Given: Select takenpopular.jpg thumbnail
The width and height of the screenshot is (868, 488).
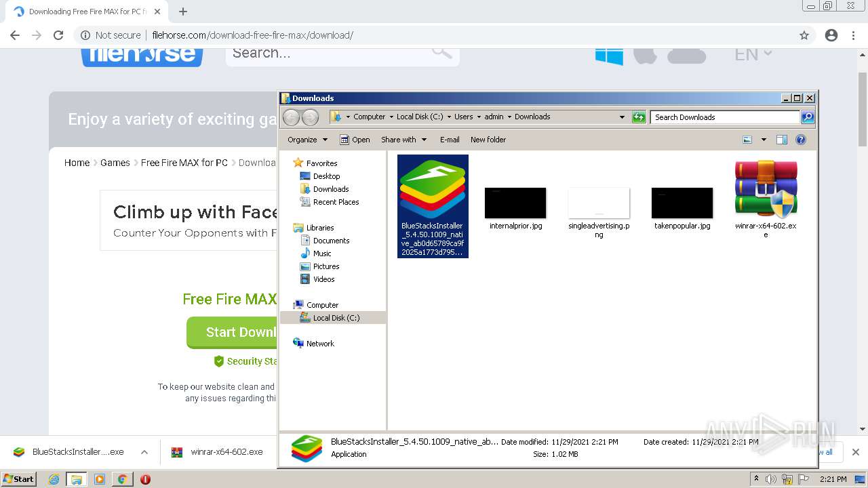Looking at the screenshot, I should click(x=682, y=203).
